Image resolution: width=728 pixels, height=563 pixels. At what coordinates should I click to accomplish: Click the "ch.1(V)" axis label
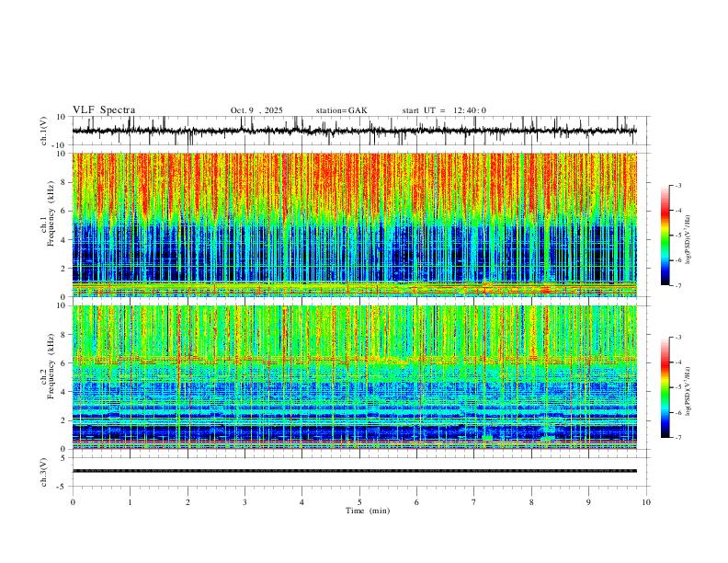(x=44, y=131)
